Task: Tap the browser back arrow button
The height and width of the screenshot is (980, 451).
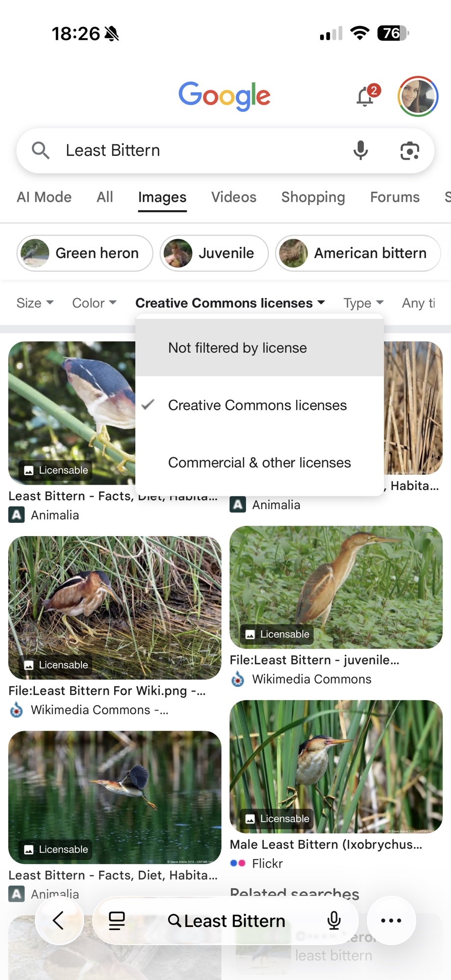Action: [59, 920]
